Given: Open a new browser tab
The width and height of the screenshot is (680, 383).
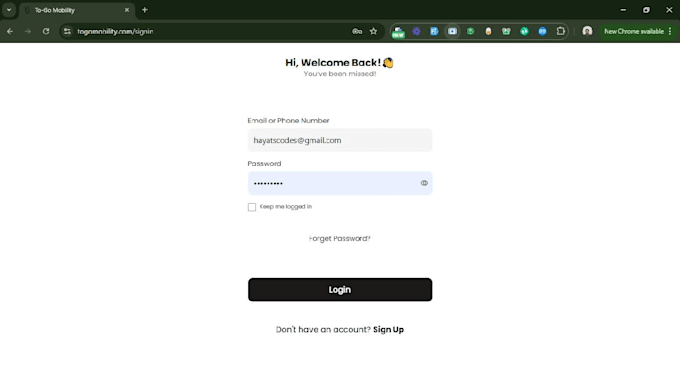Looking at the screenshot, I should [x=145, y=10].
